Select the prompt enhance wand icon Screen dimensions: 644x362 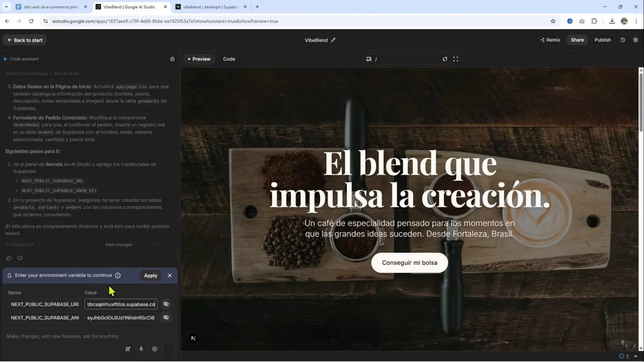tap(128, 348)
